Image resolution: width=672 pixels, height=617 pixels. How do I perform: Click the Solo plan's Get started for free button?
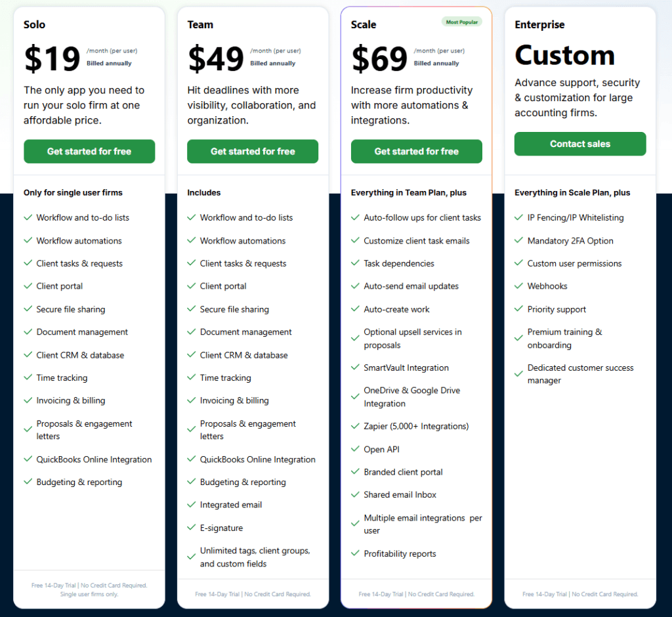pyautogui.click(x=89, y=152)
